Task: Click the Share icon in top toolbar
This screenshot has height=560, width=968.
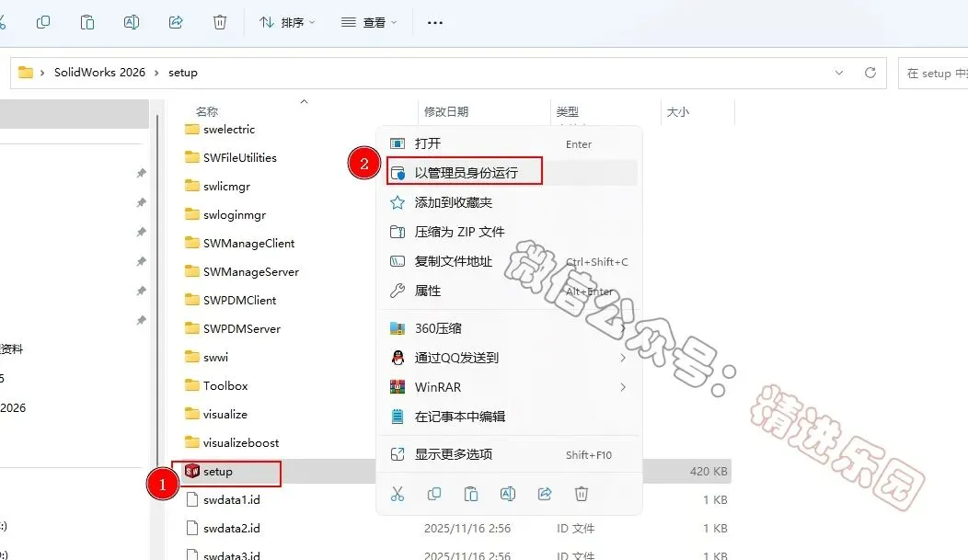Action: 176,22
